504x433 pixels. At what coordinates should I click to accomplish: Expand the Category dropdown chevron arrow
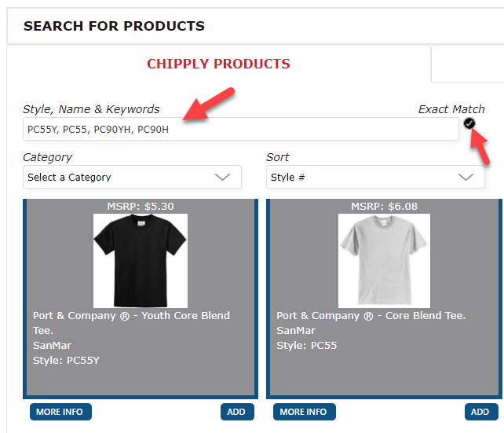[x=222, y=177]
